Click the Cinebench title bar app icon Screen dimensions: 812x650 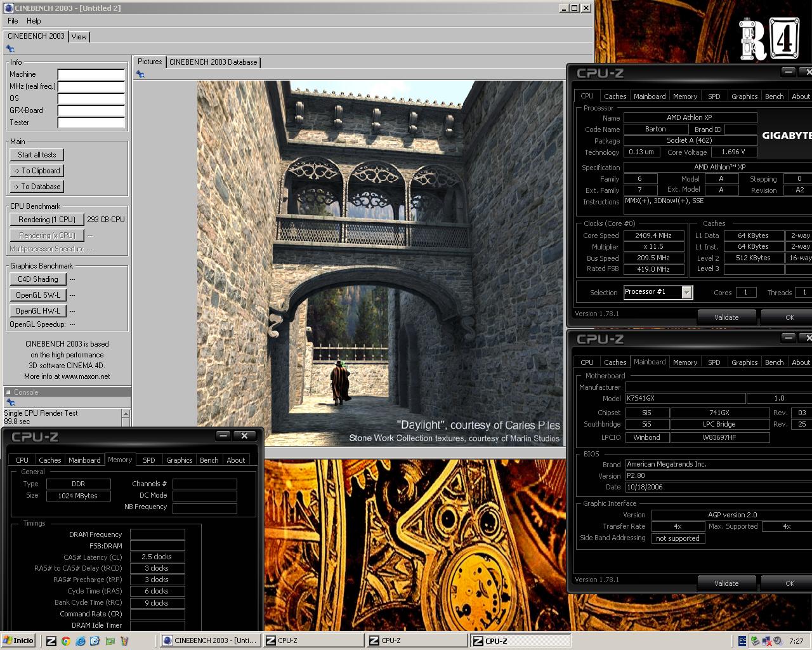[8, 8]
